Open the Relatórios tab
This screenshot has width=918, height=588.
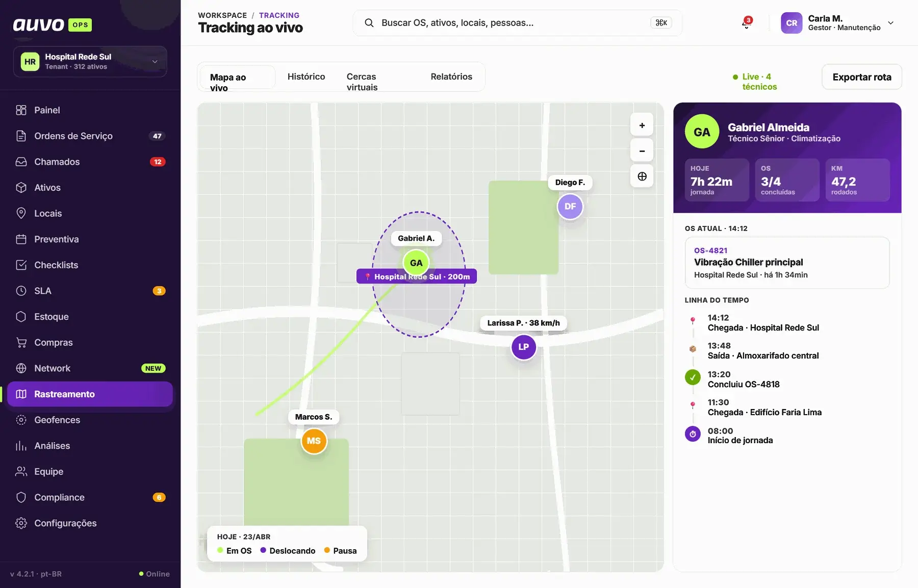[x=451, y=76]
